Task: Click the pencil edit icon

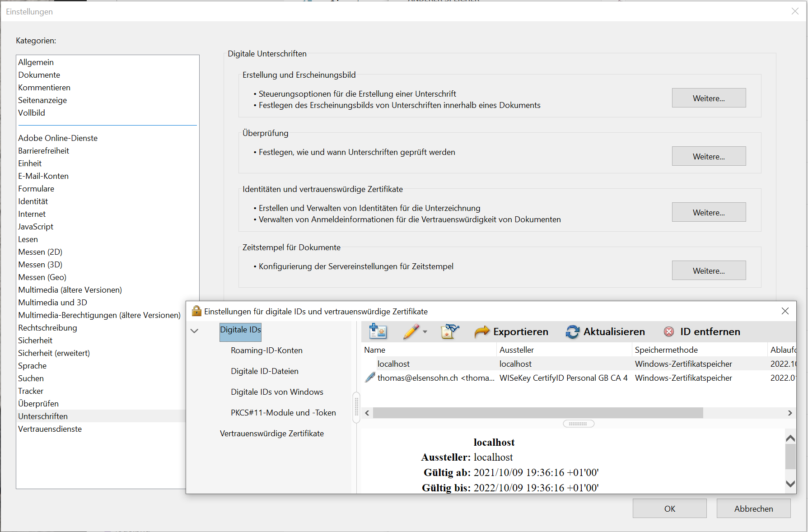Action: click(x=411, y=331)
